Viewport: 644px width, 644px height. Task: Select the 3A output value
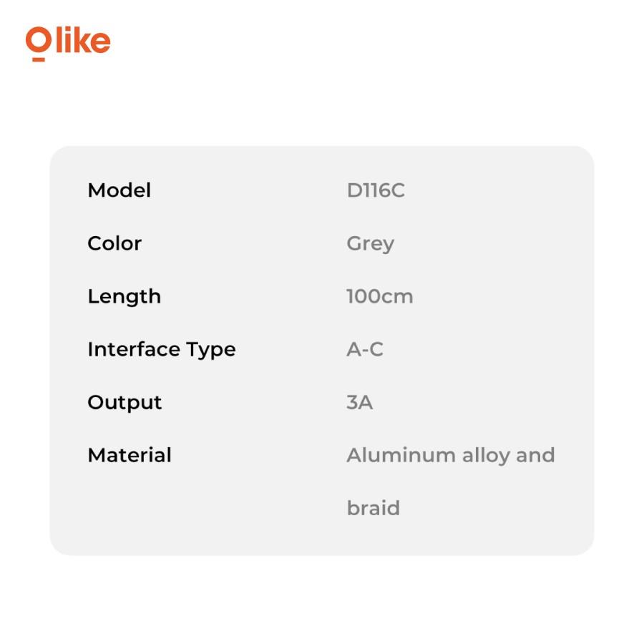[x=360, y=402]
